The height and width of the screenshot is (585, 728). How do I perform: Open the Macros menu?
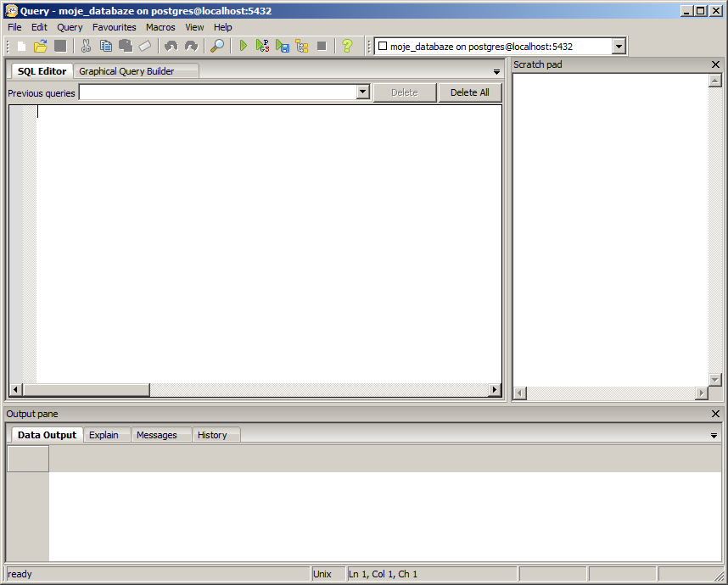[x=160, y=27]
